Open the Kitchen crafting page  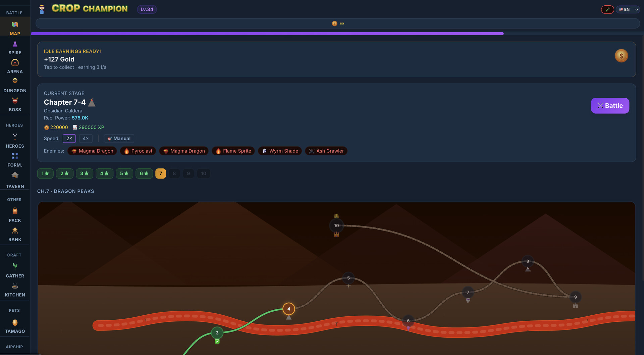click(x=15, y=290)
